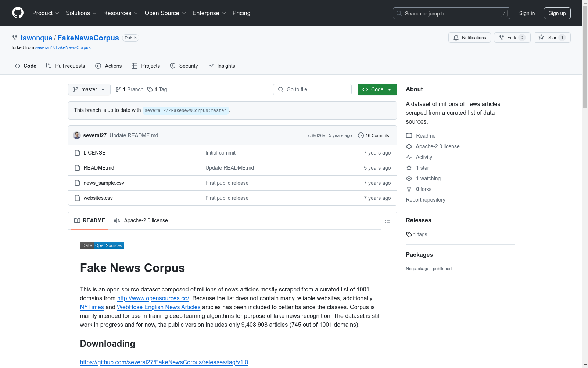Switch to the Code tab
Image resolution: width=588 pixels, height=368 pixels.
point(26,66)
